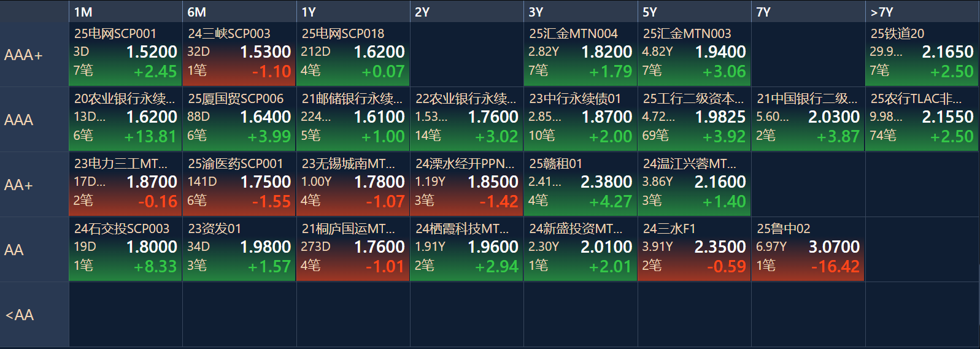Select the 25渝医药SCP001 tile
Image resolution: width=980 pixels, height=349 pixels.
pyautogui.click(x=239, y=183)
